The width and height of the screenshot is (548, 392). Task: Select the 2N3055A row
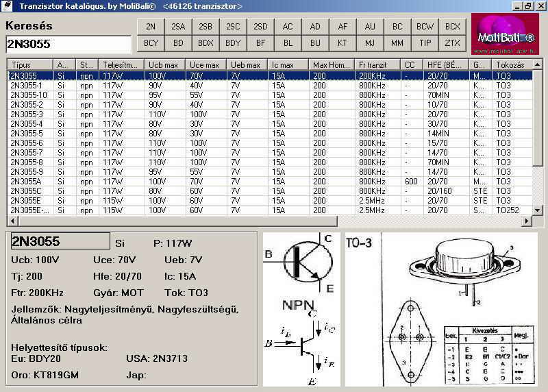pyautogui.click(x=270, y=182)
